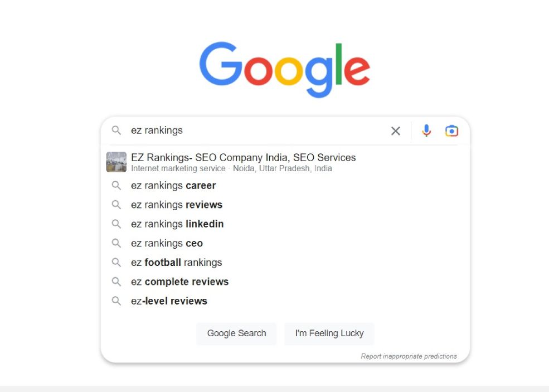Click the Google logo
Viewport: 549px width, 392px height.
tap(284, 69)
